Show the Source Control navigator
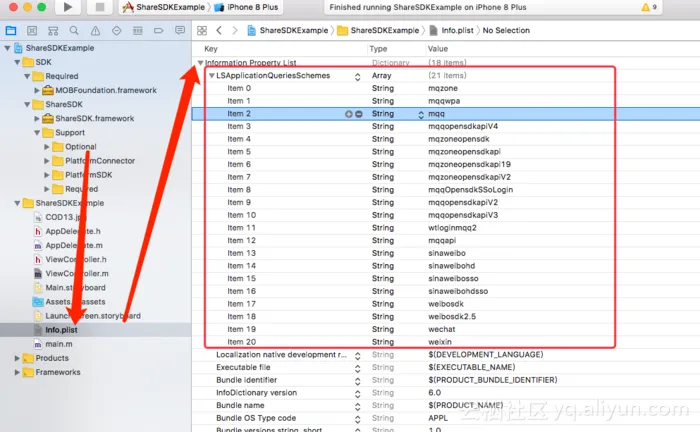The height and width of the screenshot is (432, 700). (29, 31)
